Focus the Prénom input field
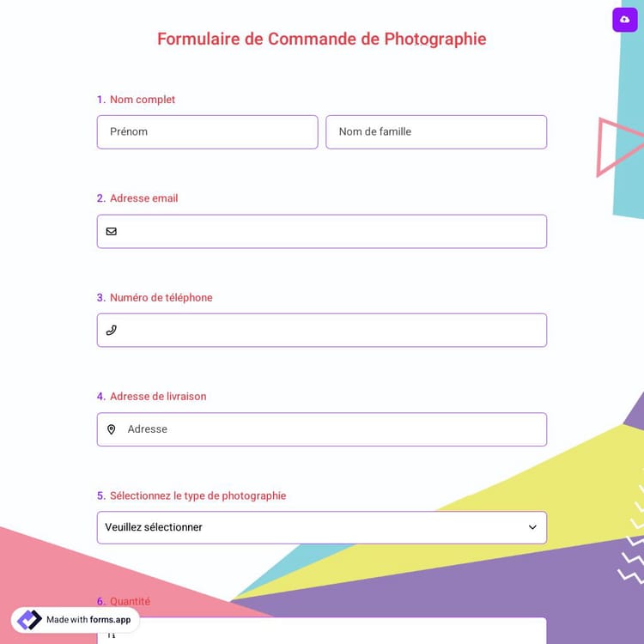This screenshot has height=644, width=644. point(207,132)
